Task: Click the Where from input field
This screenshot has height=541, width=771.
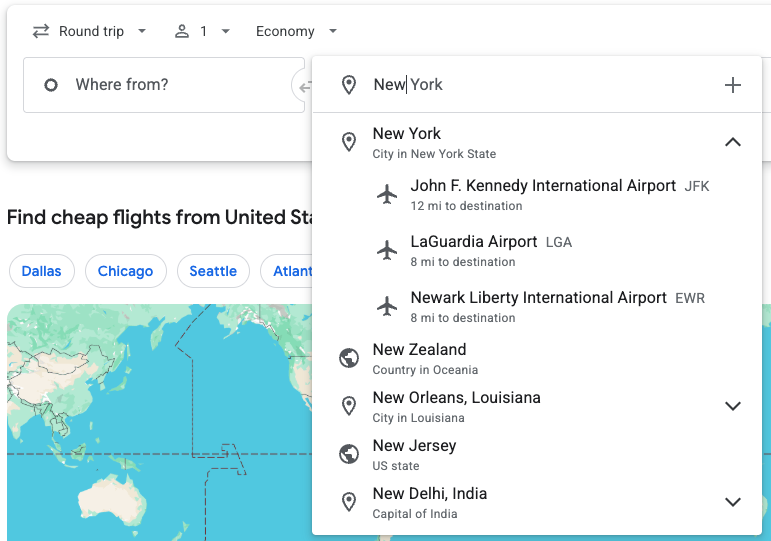Action: click(x=164, y=85)
